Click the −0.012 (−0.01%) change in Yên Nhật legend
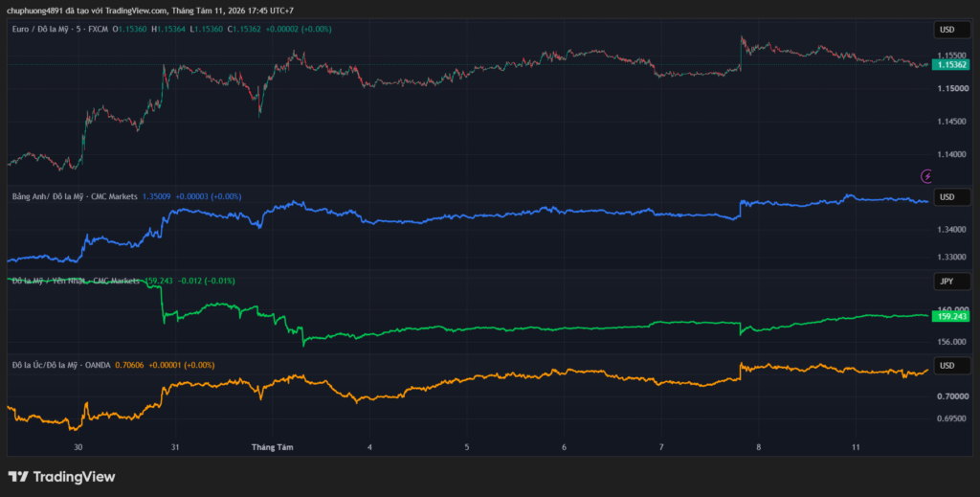The image size is (980, 497). 207,282
